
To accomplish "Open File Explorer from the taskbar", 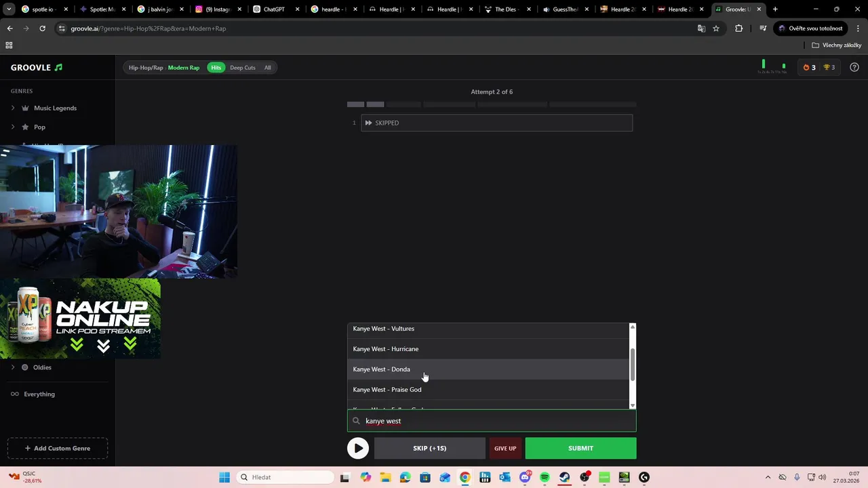I will click(x=385, y=477).
